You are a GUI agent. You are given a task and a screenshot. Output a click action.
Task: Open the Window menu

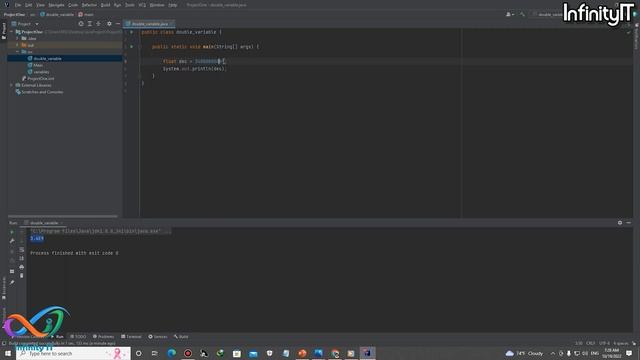pos(157,5)
